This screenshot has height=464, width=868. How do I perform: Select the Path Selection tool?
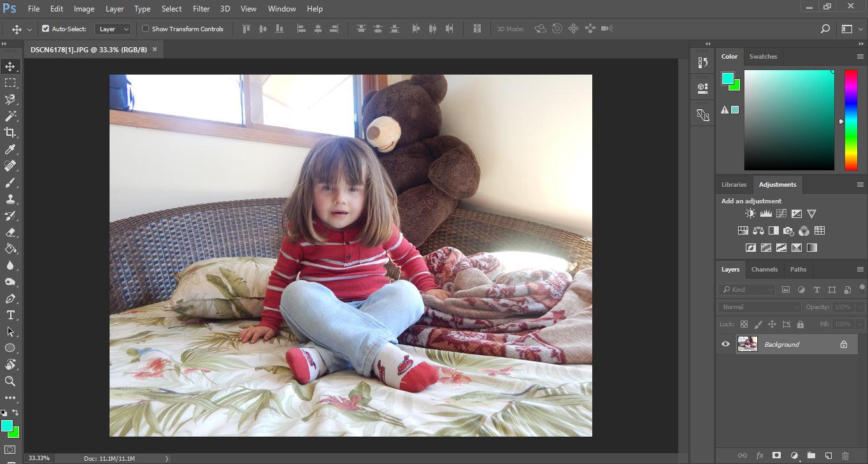[10, 331]
